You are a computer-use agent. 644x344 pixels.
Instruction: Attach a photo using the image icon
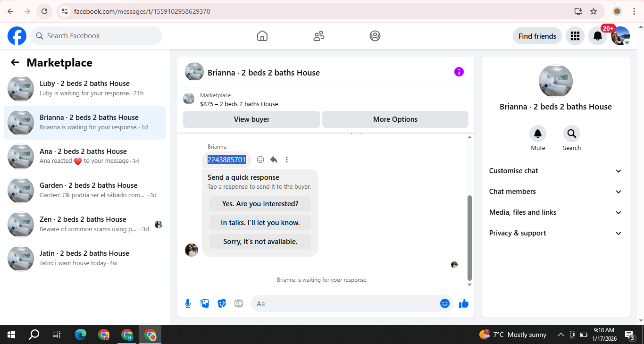(x=205, y=303)
